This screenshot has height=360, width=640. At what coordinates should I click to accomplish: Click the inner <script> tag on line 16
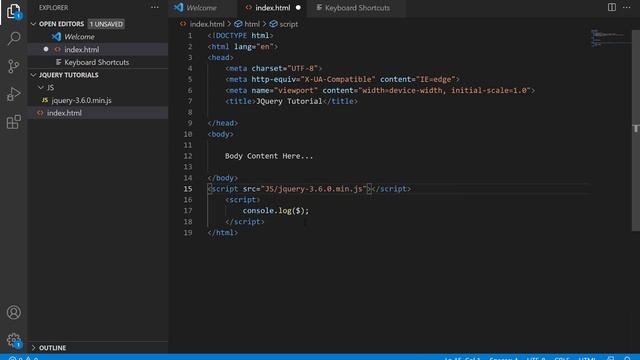click(x=242, y=200)
